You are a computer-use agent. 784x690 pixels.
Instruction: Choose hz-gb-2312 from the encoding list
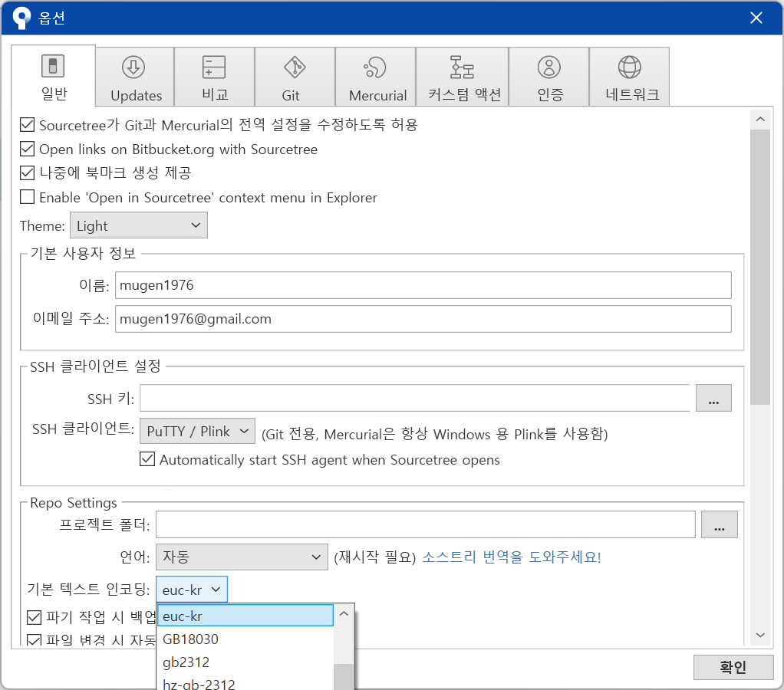245,682
